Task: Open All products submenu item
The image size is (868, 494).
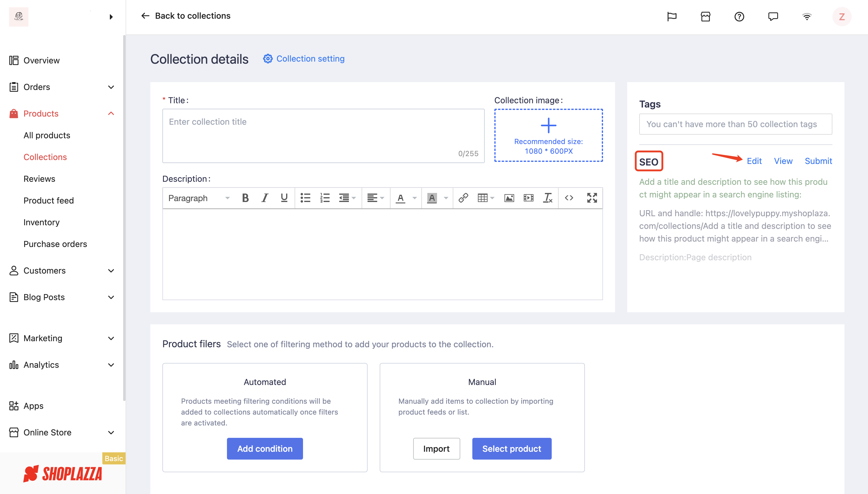Action: point(47,135)
